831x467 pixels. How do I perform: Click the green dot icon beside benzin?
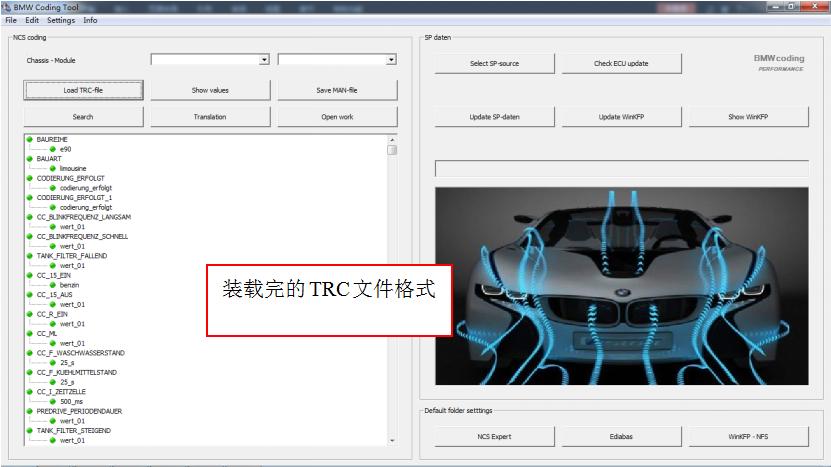(x=52, y=285)
